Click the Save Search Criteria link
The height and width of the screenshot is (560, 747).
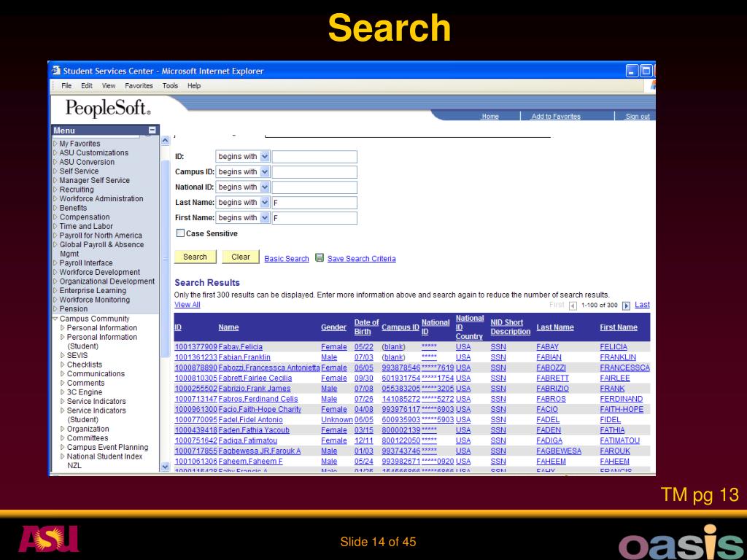[x=362, y=259]
